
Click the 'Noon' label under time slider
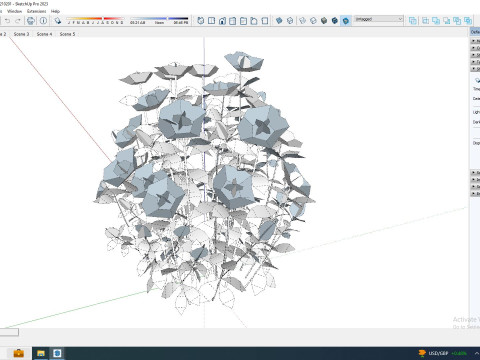(x=159, y=23)
